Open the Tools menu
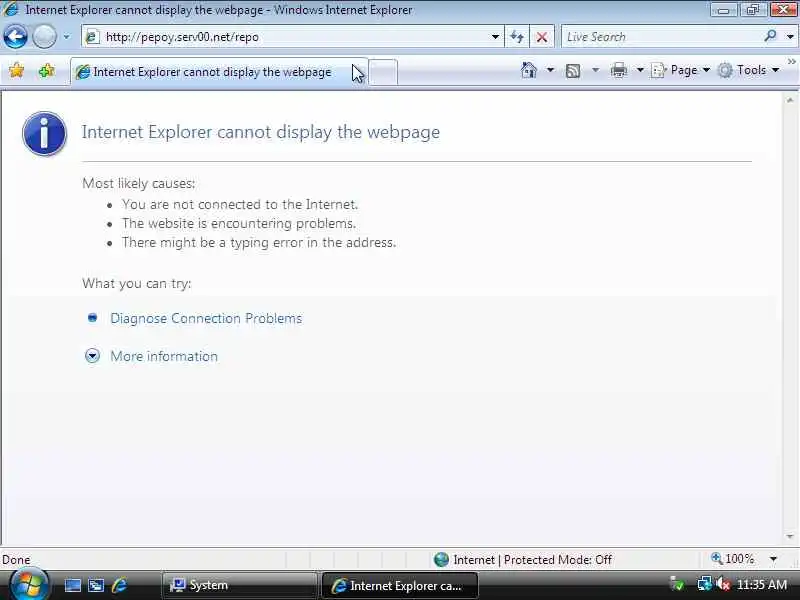The height and width of the screenshot is (600, 800). pyautogui.click(x=748, y=70)
